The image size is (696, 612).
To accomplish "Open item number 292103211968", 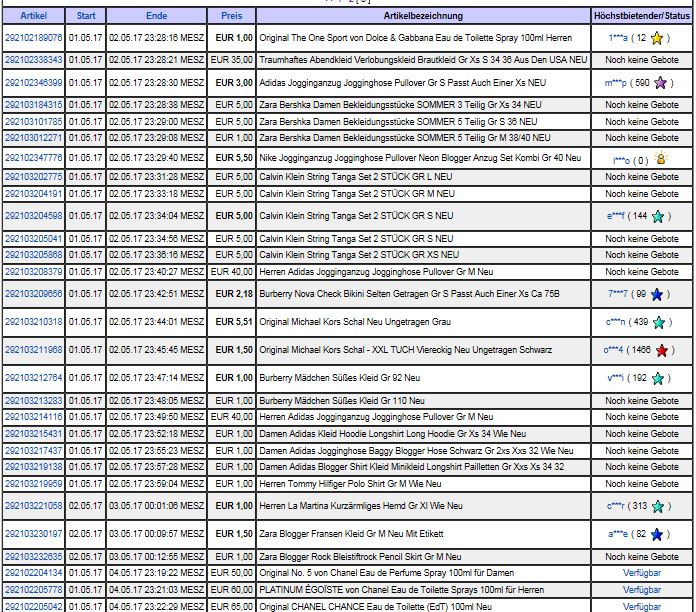I will point(34,350).
